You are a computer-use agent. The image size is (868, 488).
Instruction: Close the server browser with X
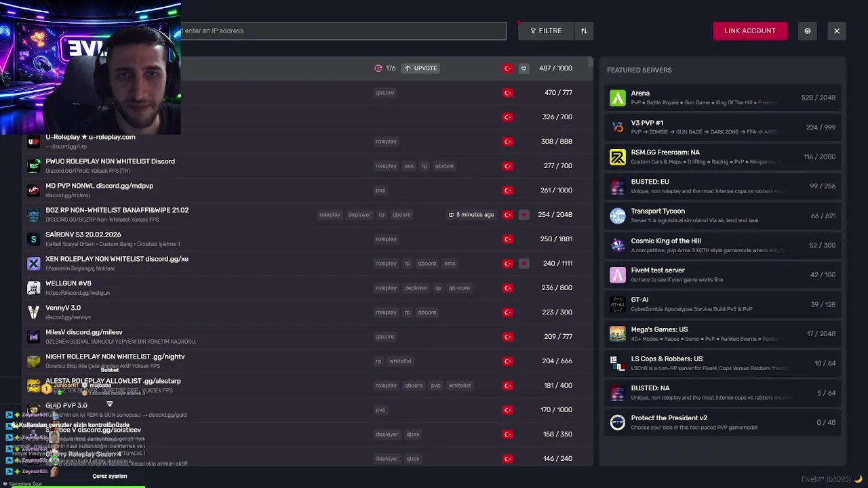coord(837,30)
